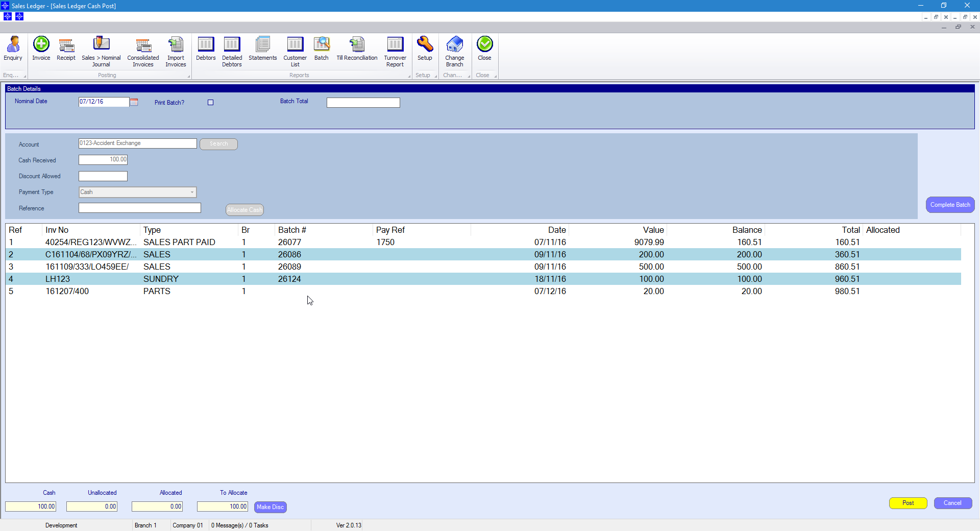The height and width of the screenshot is (531, 980).
Task: Click the Company 01 status entry
Action: (188, 525)
